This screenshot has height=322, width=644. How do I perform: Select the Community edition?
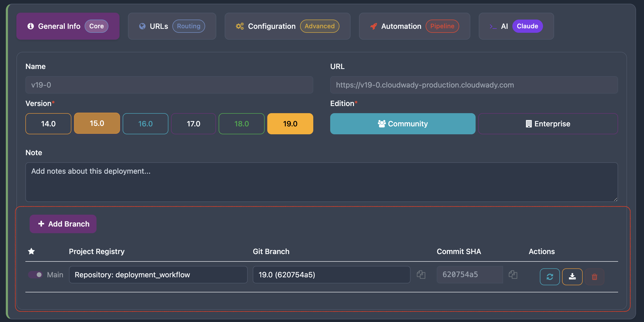[403, 123]
